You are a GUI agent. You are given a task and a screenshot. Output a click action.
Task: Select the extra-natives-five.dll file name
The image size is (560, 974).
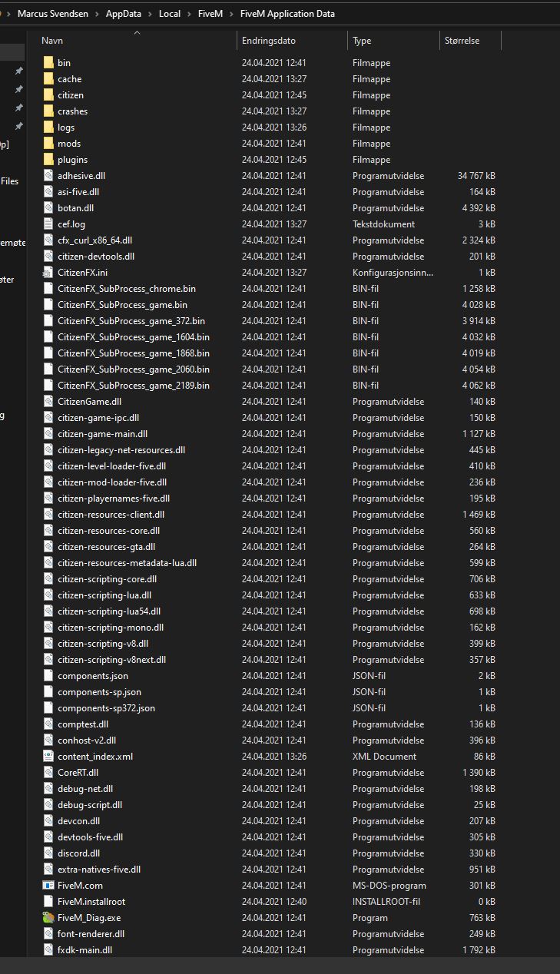(99, 870)
